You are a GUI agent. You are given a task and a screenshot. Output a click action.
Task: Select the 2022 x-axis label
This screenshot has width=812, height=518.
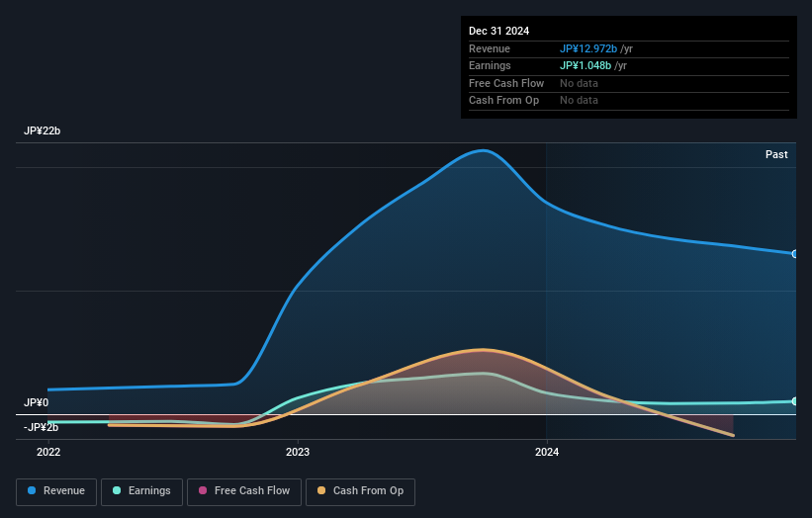pyautogui.click(x=48, y=452)
